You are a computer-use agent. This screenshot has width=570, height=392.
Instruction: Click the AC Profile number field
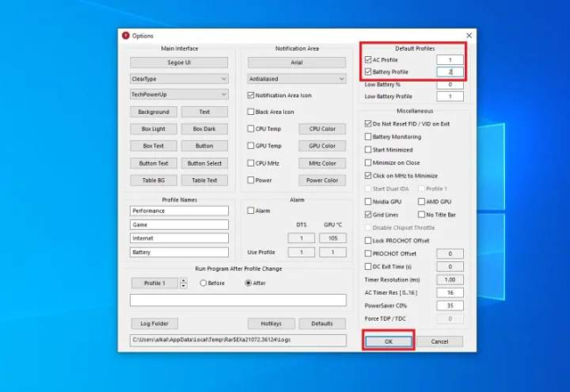(450, 60)
